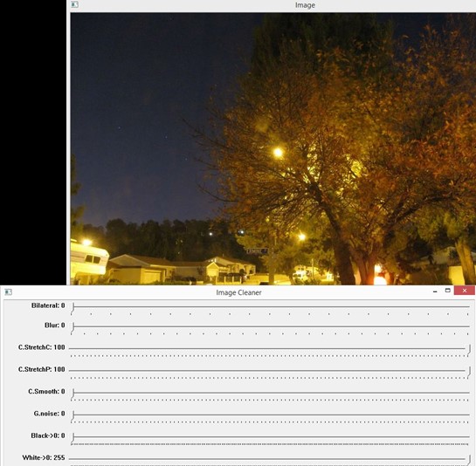Click the 'Black->0: 0' label
The width and height of the screenshot is (476, 466).
tap(48, 435)
